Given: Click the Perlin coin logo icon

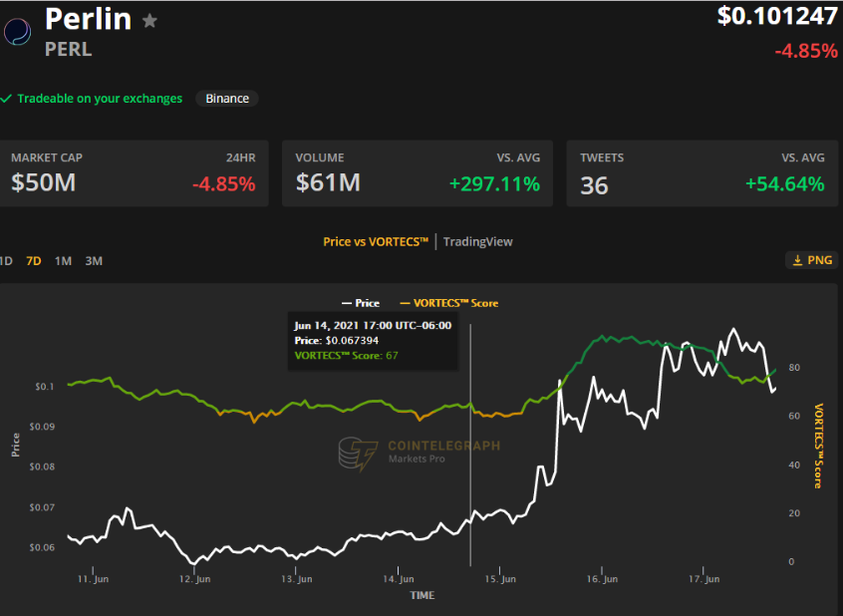Looking at the screenshot, I should coord(17,32).
